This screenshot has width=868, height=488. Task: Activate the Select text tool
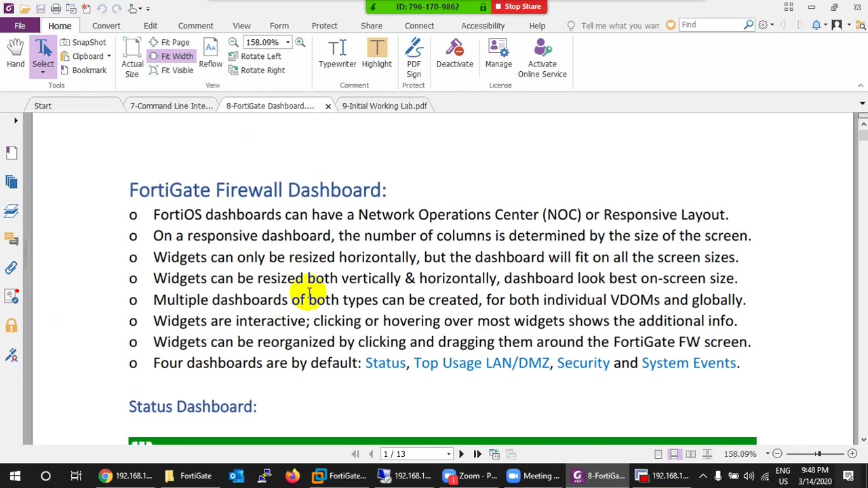coord(43,52)
